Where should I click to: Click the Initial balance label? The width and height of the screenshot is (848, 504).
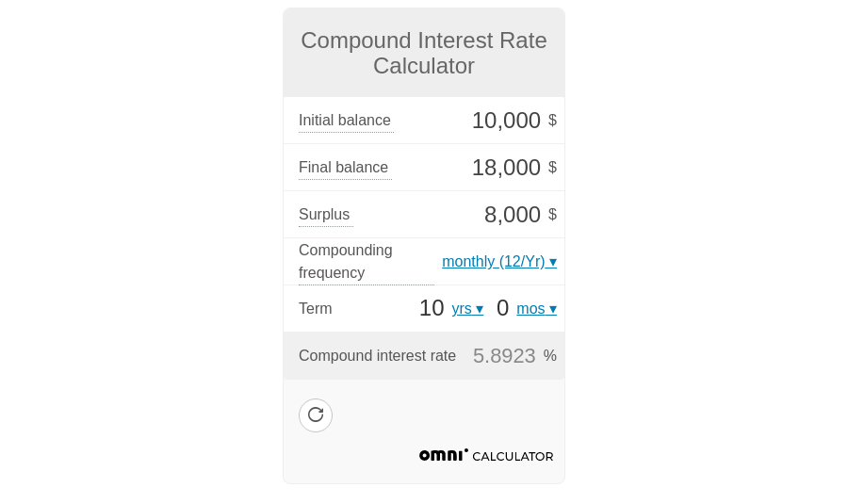tap(345, 121)
